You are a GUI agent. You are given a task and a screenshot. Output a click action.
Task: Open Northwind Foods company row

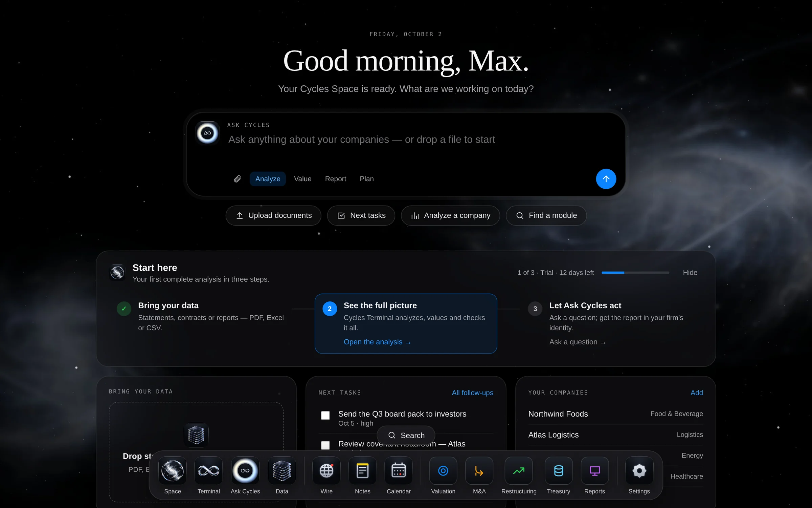click(x=615, y=414)
